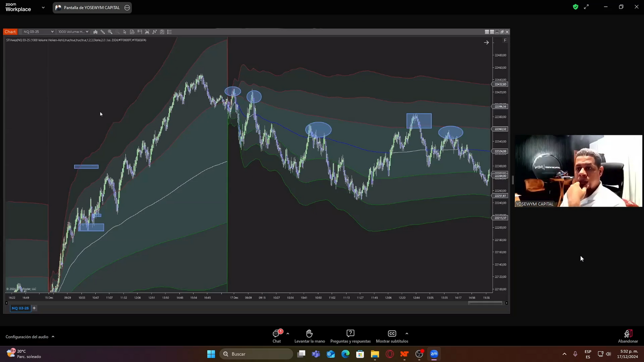Viewport: 644px width, 362px height.
Task: Open the indicators list icon
Action: 169,32
